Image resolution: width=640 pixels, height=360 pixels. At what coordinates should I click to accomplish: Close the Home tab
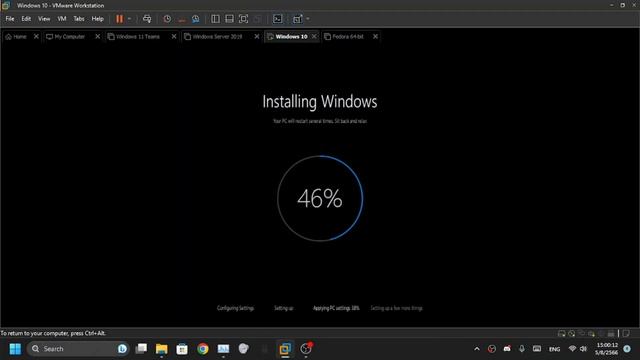click(36, 37)
